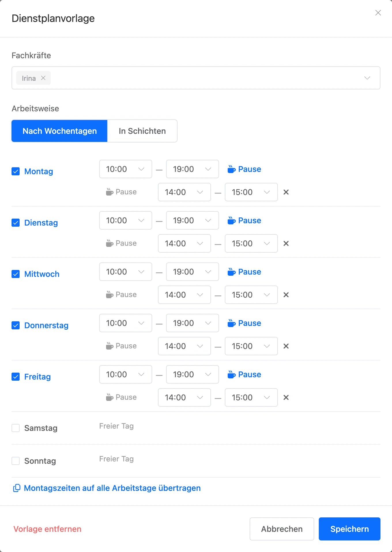The image size is (392, 552).
Task: Enable Samstag as a workday
Action: [16, 428]
